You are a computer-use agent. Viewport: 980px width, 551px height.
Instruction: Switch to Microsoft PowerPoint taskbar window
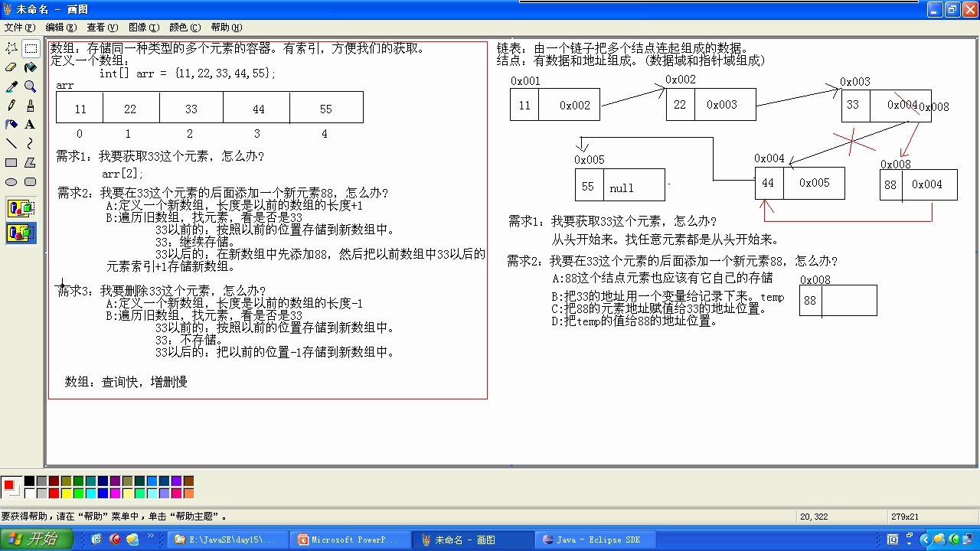tap(351, 540)
